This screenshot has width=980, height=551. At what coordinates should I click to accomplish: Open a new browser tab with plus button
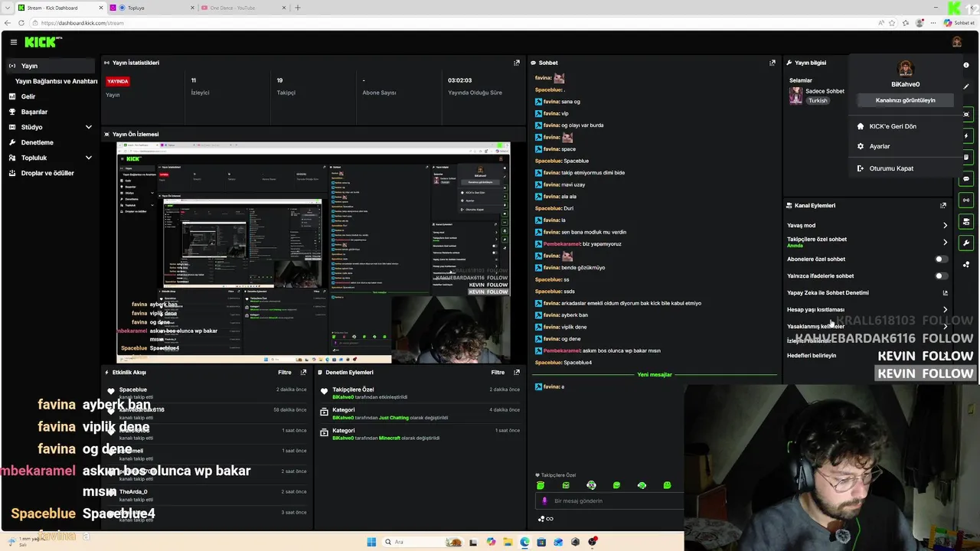pyautogui.click(x=298, y=8)
